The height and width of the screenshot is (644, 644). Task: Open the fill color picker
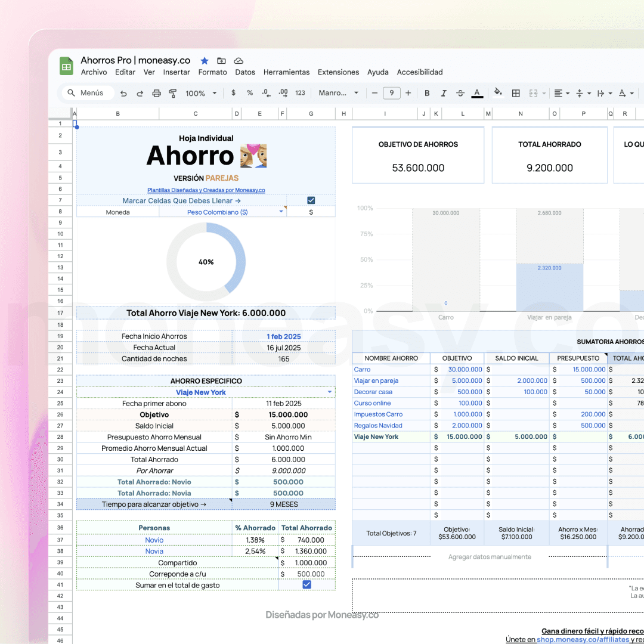tap(498, 93)
